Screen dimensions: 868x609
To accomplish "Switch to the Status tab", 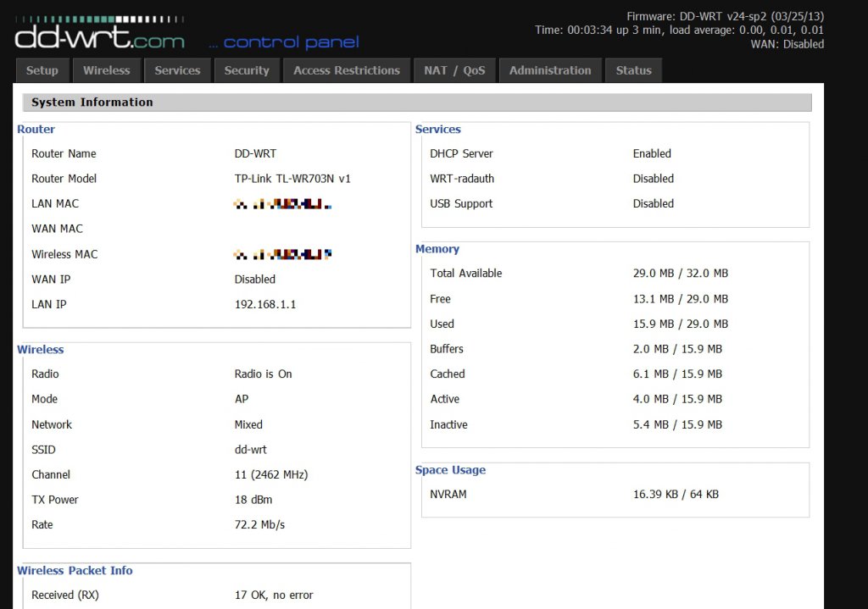I will coord(633,70).
